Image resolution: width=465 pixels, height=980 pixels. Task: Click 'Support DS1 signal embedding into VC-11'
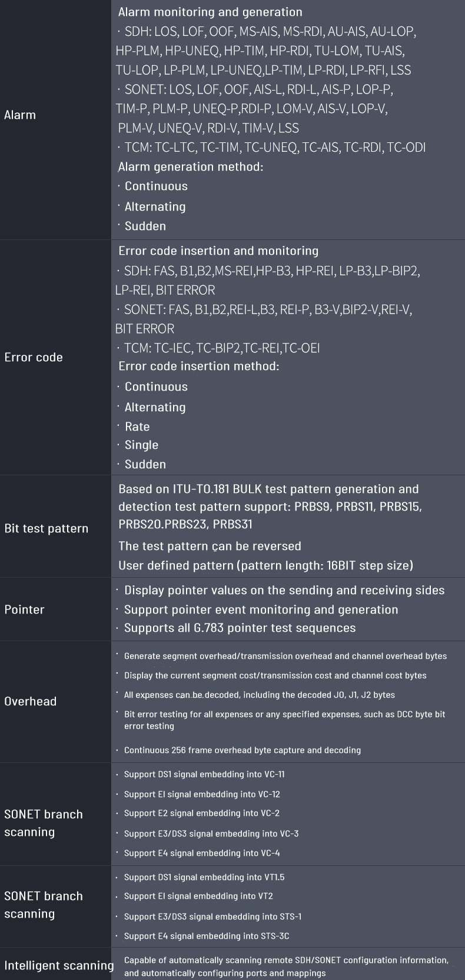click(204, 774)
